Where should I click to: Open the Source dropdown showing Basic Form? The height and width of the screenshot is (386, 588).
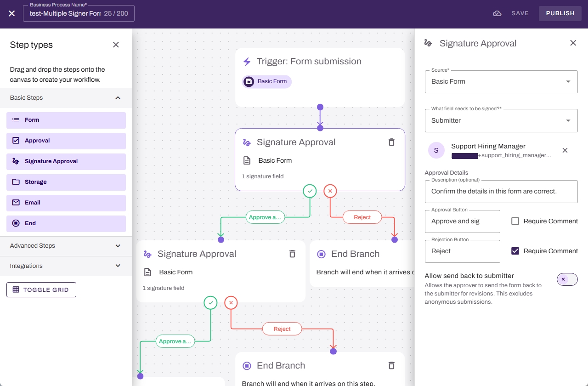point(501,82)
